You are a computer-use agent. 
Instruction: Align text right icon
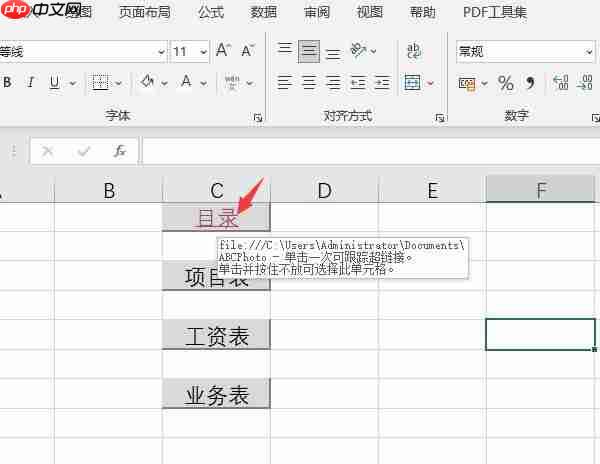click(333, 82)
